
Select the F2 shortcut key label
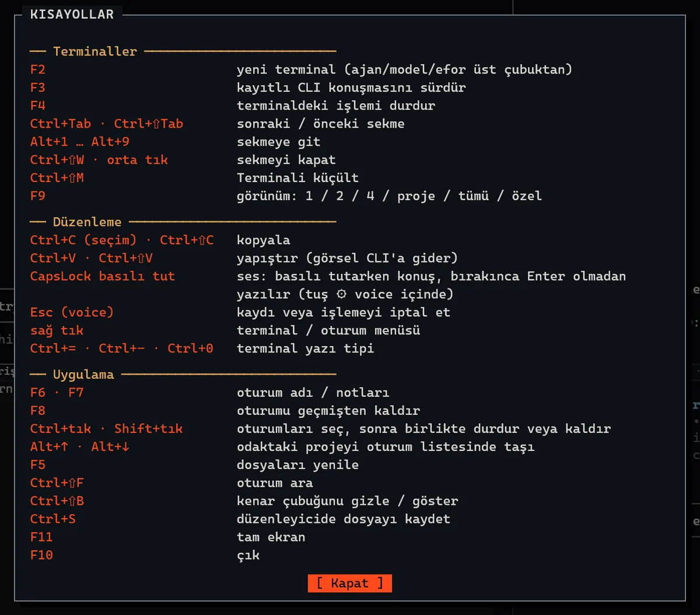coord(38,69)
